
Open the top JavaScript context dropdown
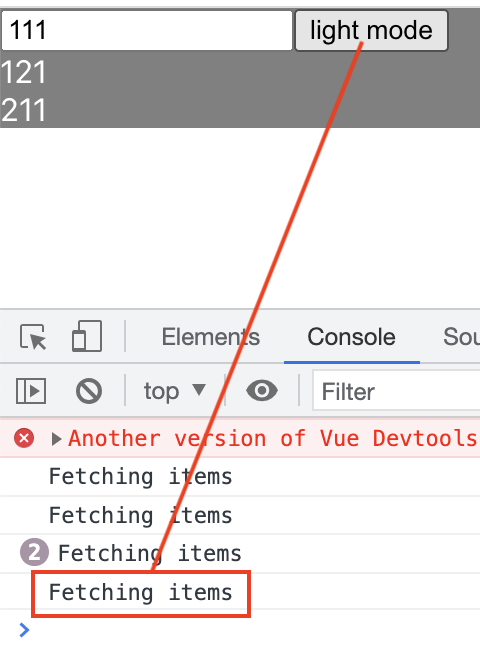click(x=175, y=391)
